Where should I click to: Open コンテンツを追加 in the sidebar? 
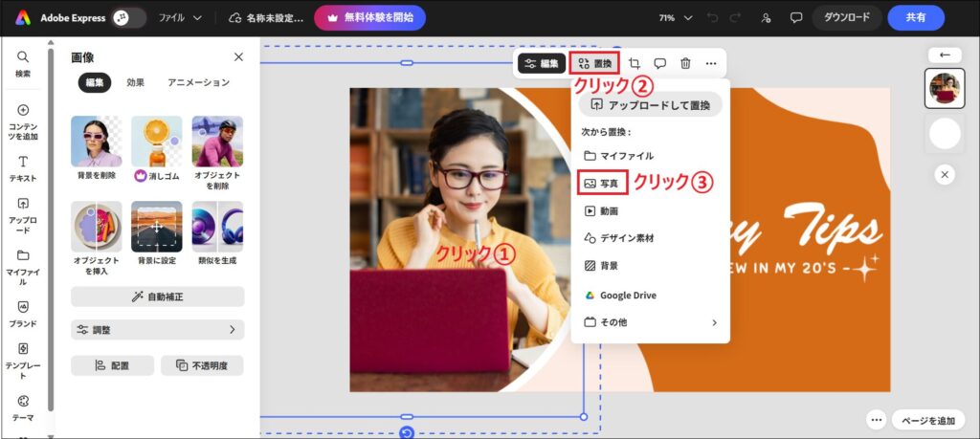[x=23, y=122]
